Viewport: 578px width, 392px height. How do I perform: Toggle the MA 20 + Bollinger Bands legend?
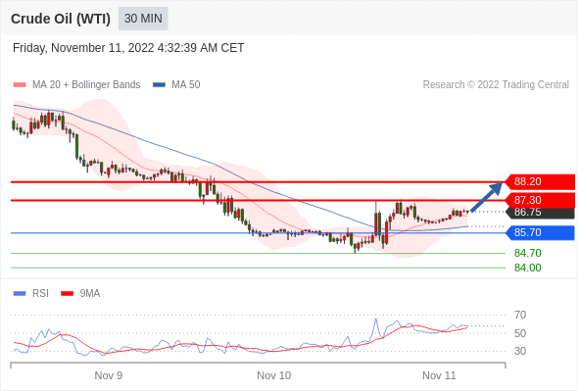point(76,85)
